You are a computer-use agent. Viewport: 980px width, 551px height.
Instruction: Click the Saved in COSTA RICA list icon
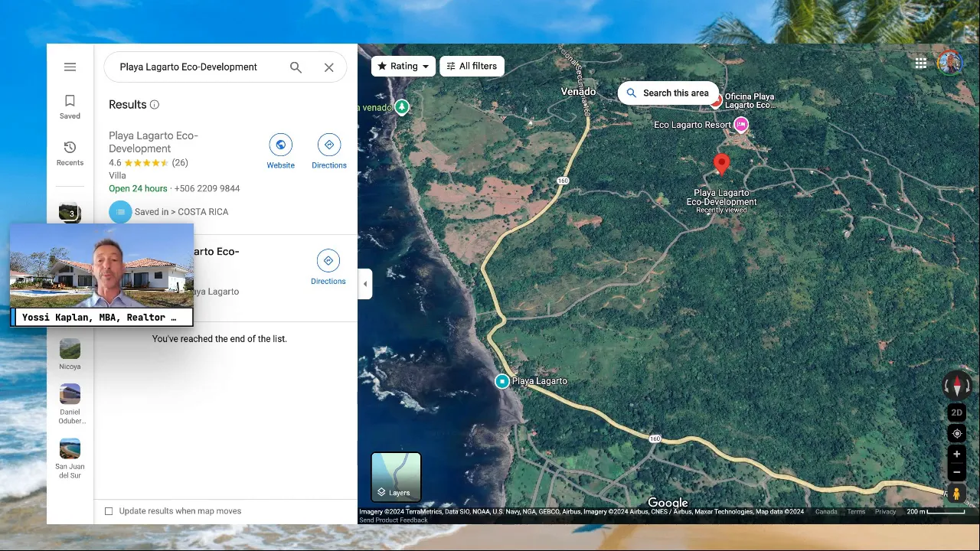120,212
